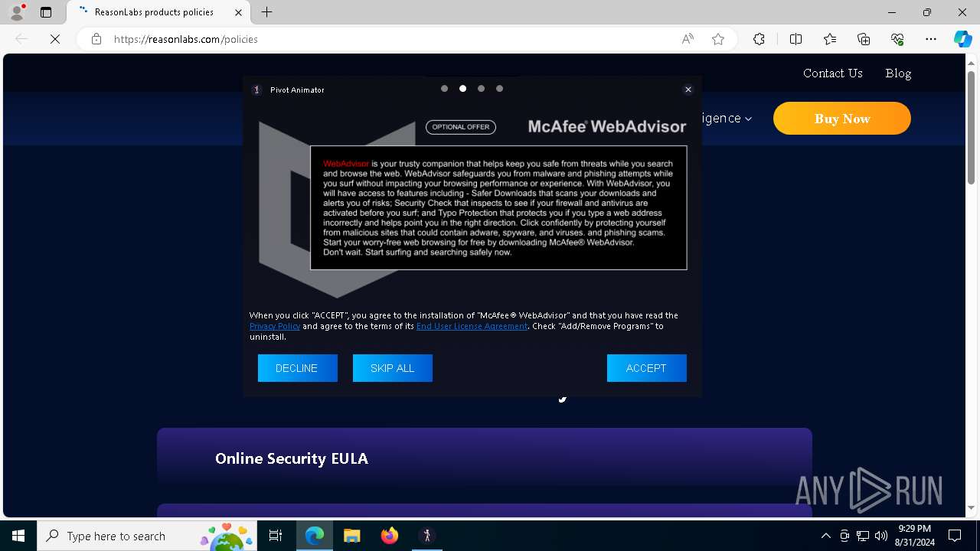Open Split screen icon
Image resolution: width=980 pixels, height=551 pixels.
click(795, 39)
